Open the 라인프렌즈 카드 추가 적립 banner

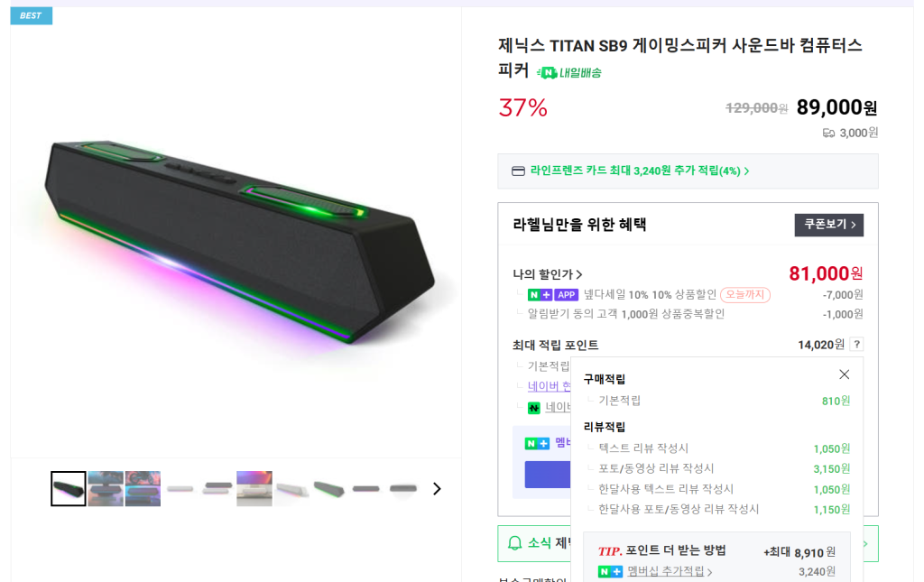pos(640,171)
